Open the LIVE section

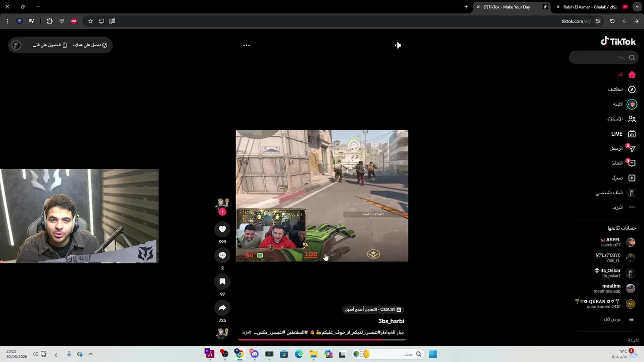click(x=623, y=134)
